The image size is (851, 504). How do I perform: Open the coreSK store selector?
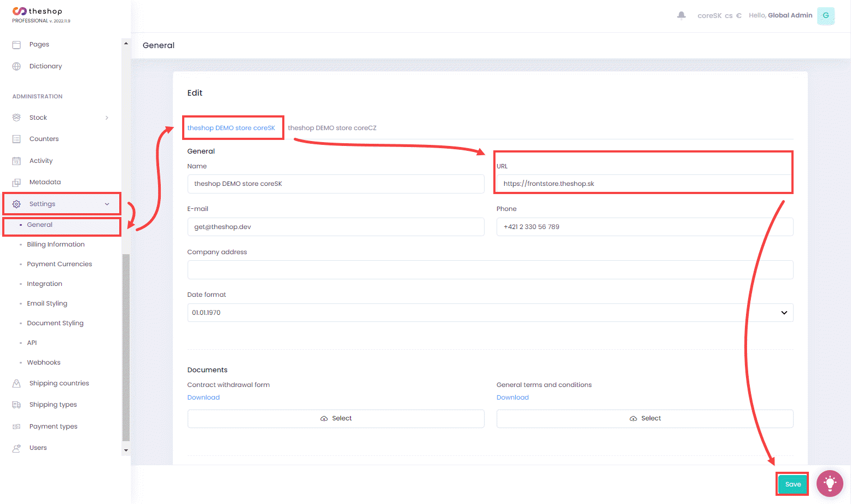(709, 16)
